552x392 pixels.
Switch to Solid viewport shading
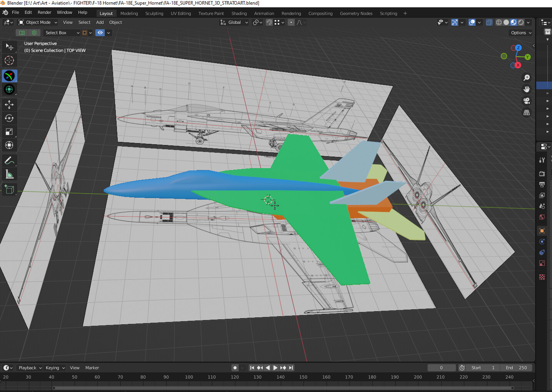[506, 22]
